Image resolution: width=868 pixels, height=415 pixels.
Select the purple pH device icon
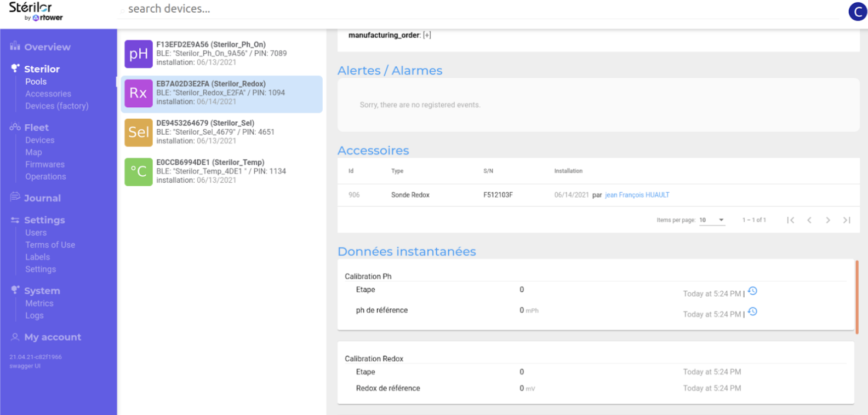(x=138, y=54)
